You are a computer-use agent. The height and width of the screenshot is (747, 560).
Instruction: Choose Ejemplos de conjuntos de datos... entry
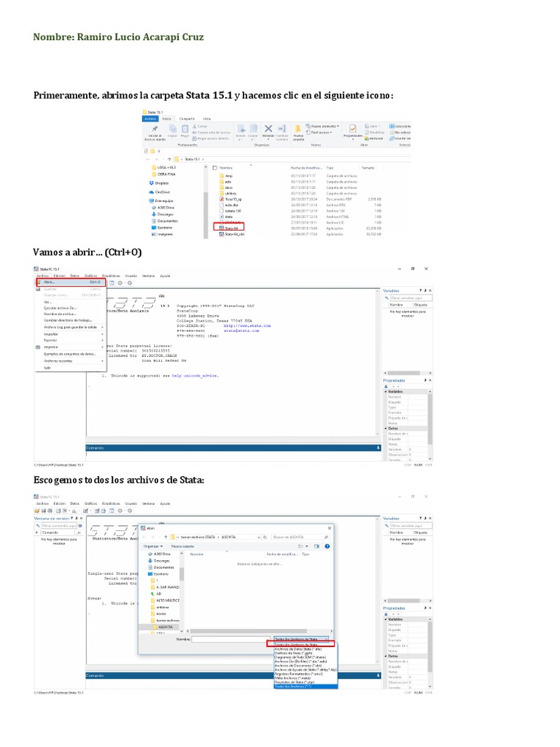(70, 354)
